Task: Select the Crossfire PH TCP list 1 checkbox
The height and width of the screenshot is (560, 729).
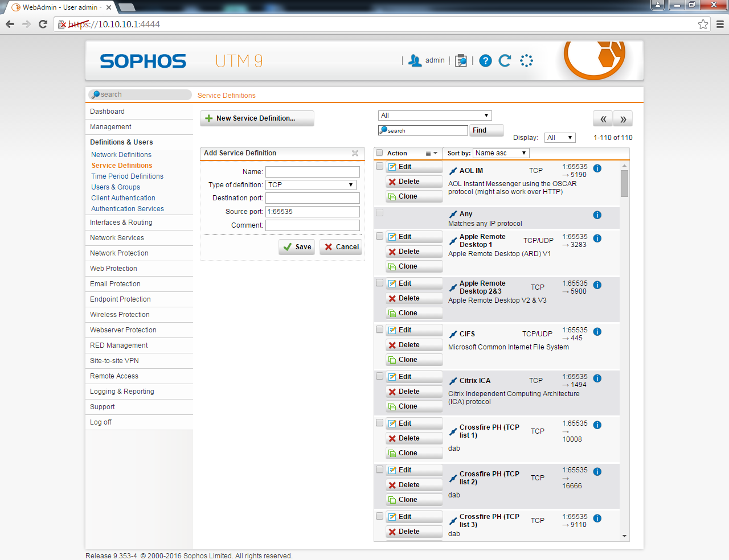Action: [379, 422]
